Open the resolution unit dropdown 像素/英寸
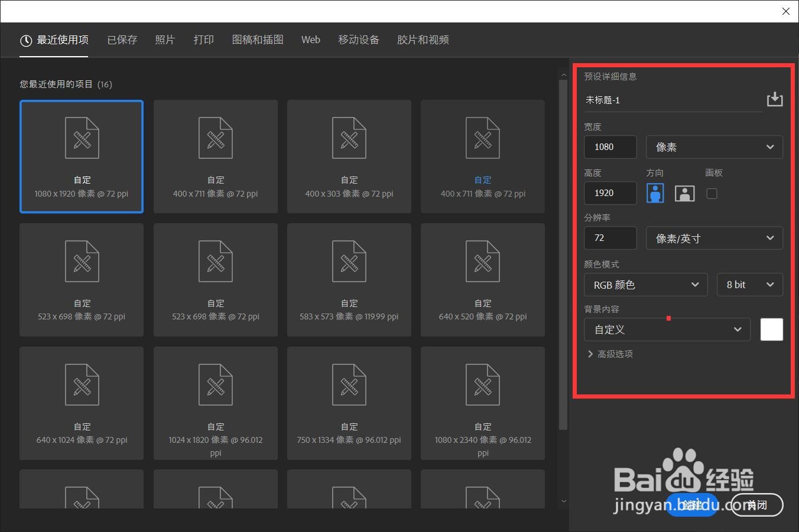 [x=714, y=238]
